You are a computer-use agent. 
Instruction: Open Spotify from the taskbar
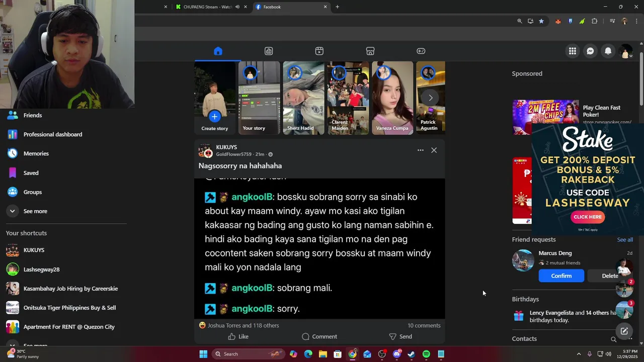click(x=426, y=354)
